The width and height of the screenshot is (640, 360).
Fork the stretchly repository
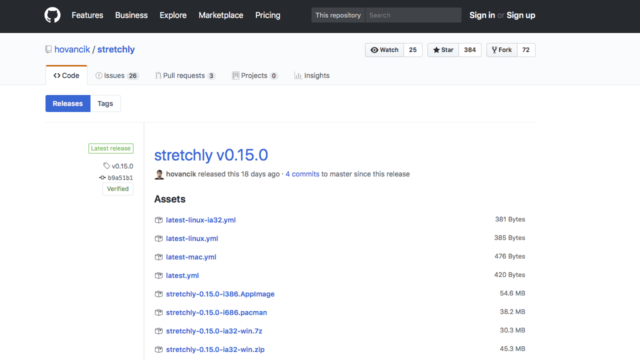(502, 50)
